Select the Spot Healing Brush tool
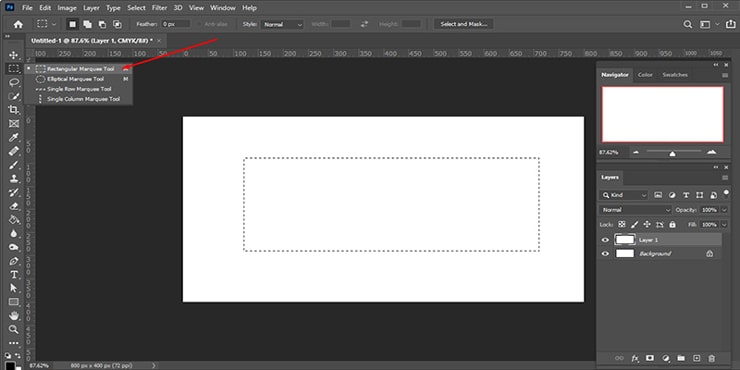Viewport: 740px width, 370px height. coord(14,151)
